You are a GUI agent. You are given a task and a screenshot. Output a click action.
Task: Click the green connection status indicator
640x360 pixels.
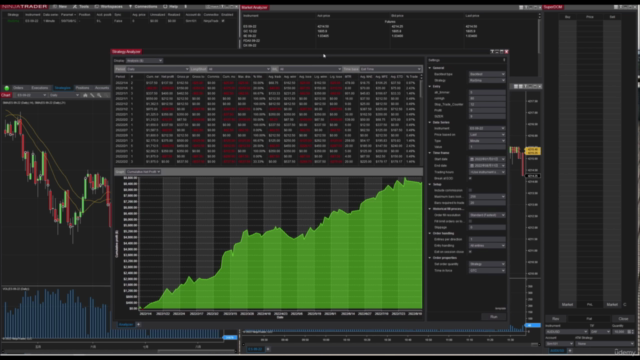pyautogui.click(x=7, y=88)
